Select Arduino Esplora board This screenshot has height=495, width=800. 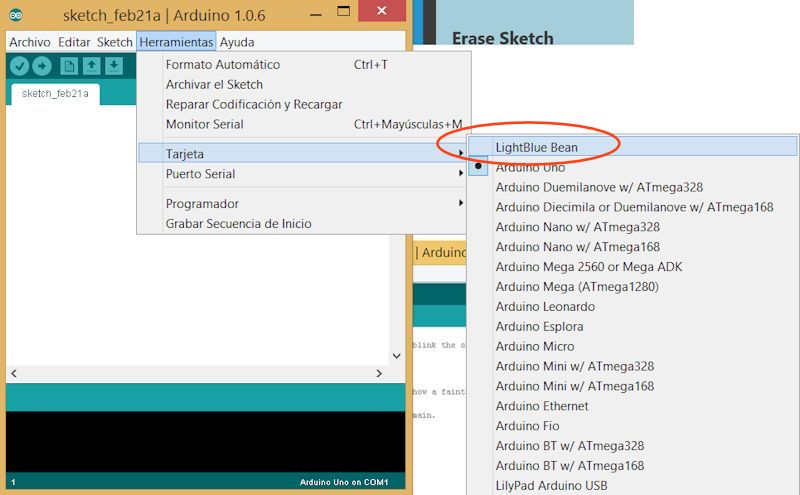click(633, 327)
